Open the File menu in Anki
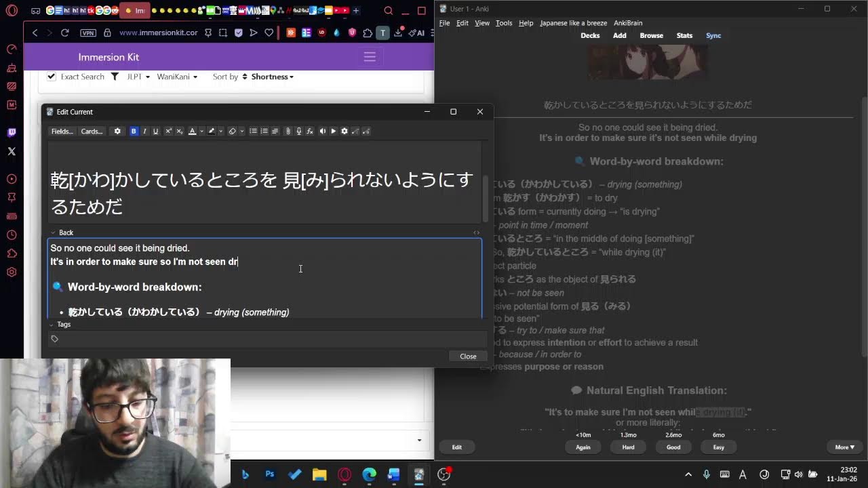The image size is (868, 488). [x=444, y=23]
